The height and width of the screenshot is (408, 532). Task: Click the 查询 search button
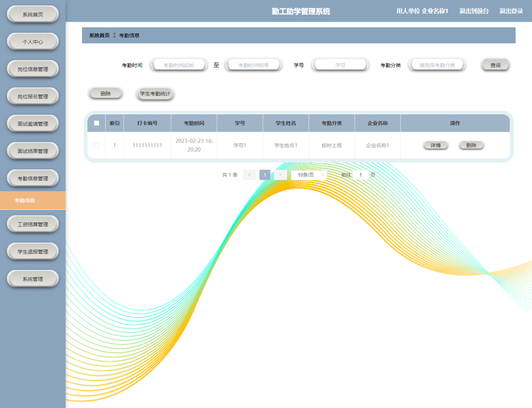[x=495, y=65]
